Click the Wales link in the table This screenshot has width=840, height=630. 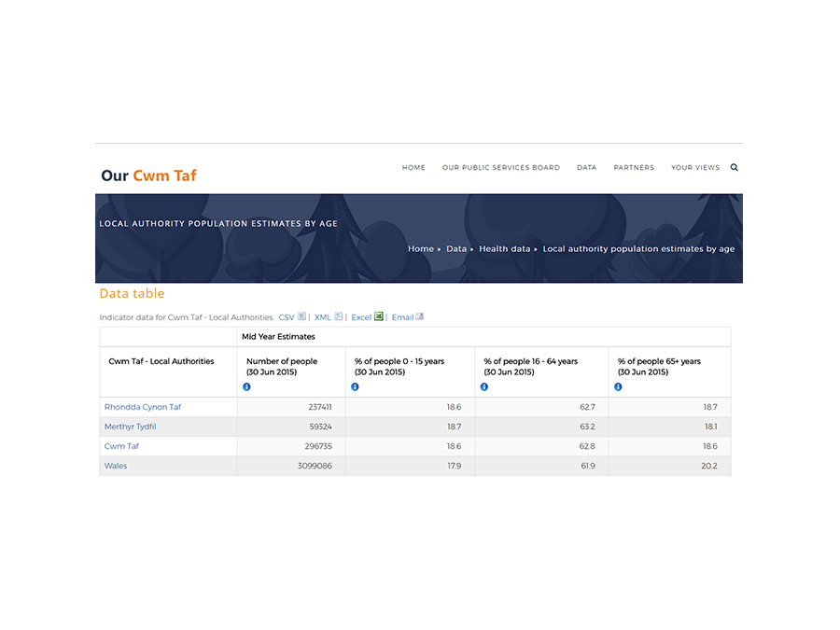click(x=116, y=466)
